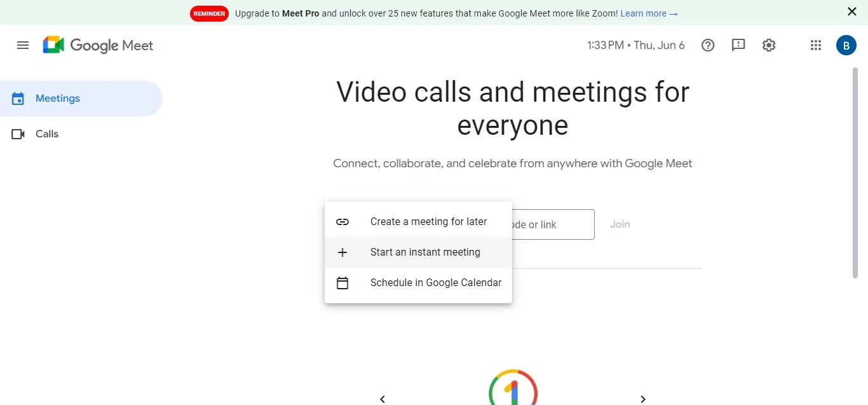Go to previous carousel slide arrow
This screenshot has height=405, width=868.
point(383,399)
